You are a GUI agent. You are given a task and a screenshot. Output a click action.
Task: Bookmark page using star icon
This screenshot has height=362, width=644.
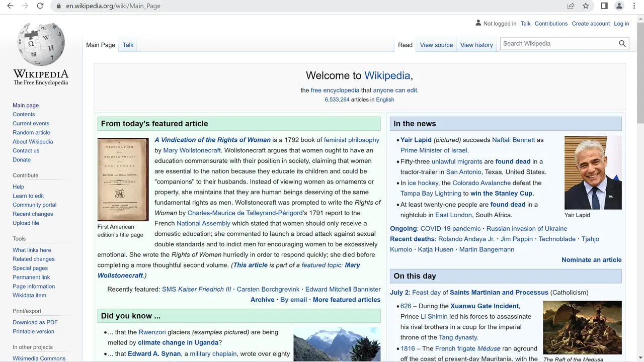point(586,6)
